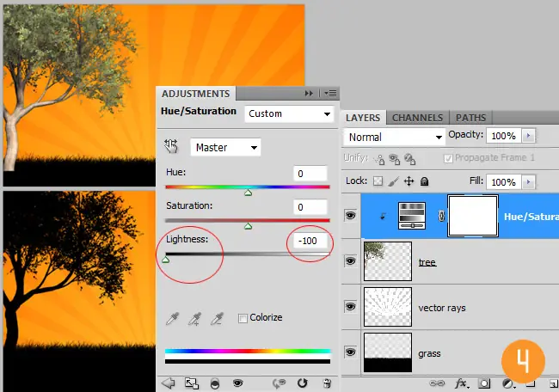Add layer mask icon
Image resolution: width=559 pixels, height=392 pixels.
(x=484, y=383)
